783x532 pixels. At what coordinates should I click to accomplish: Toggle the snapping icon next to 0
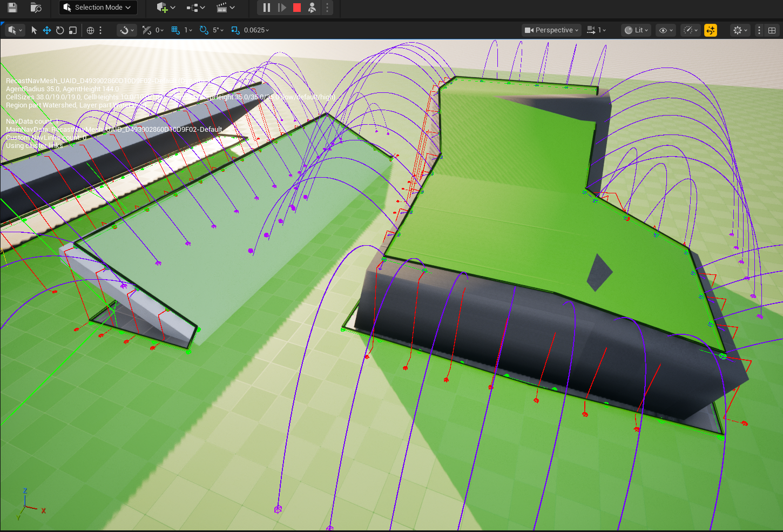point(147,30)
